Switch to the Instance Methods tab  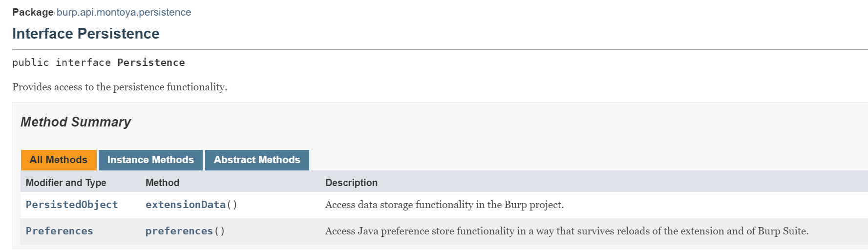tap(150, 160)
